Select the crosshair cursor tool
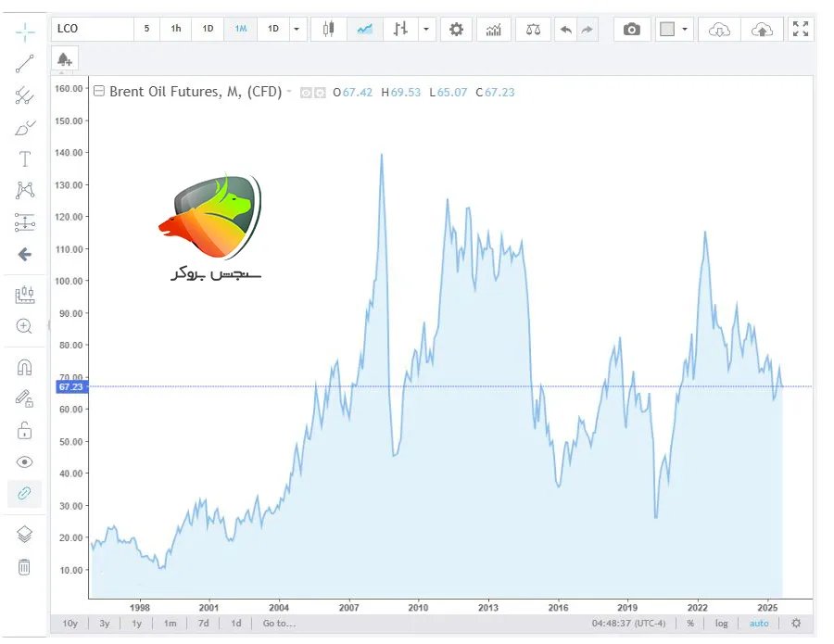 coord(25,32)
